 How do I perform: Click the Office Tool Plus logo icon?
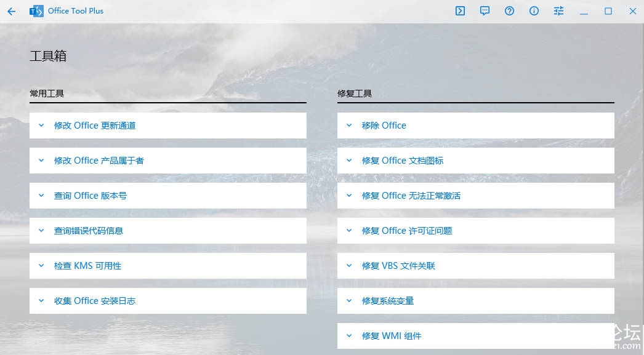(36, 11)
